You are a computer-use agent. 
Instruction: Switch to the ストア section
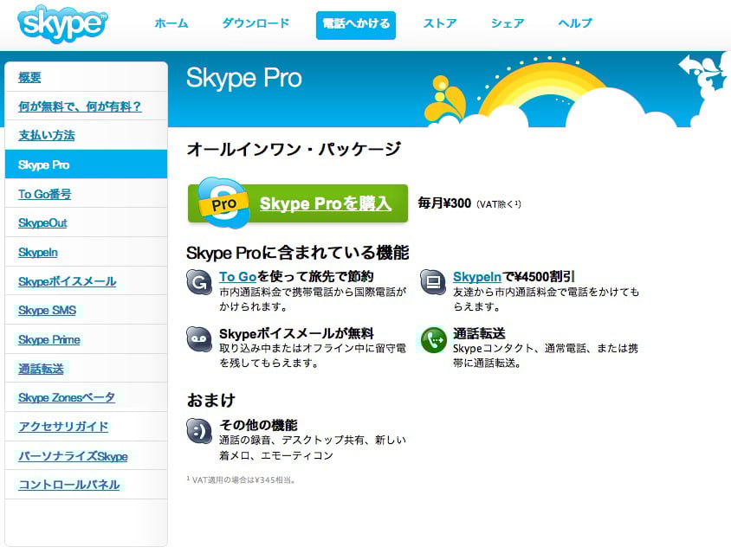click(439, 25)
